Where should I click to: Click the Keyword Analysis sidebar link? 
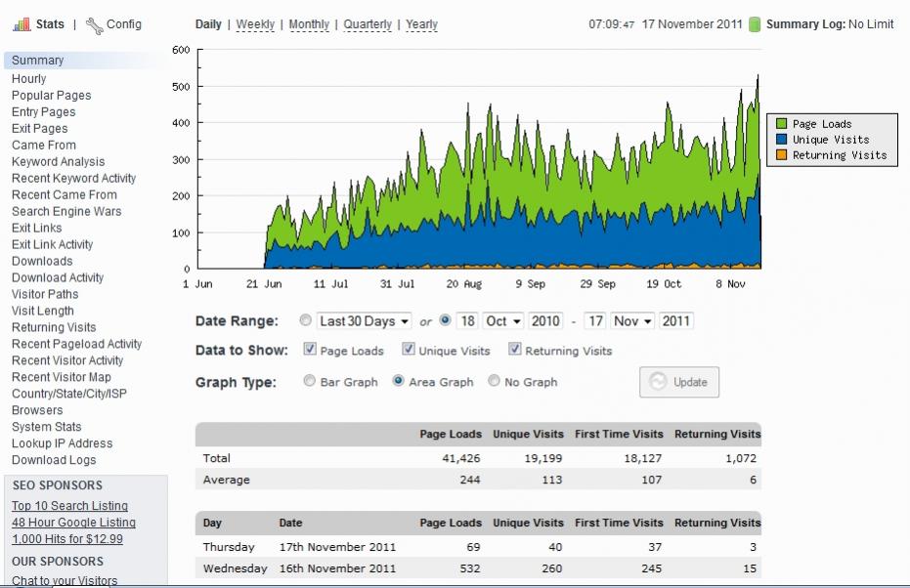click(x=58, y=162)
